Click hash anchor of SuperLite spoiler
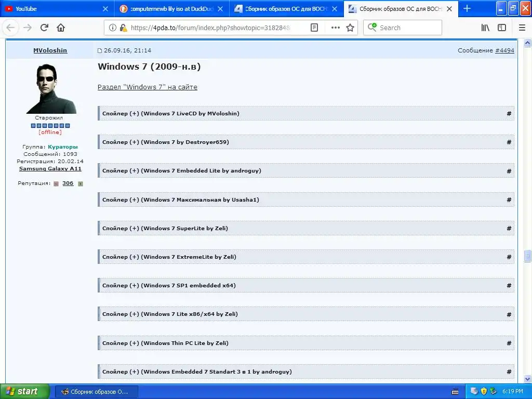 point(509,229)
